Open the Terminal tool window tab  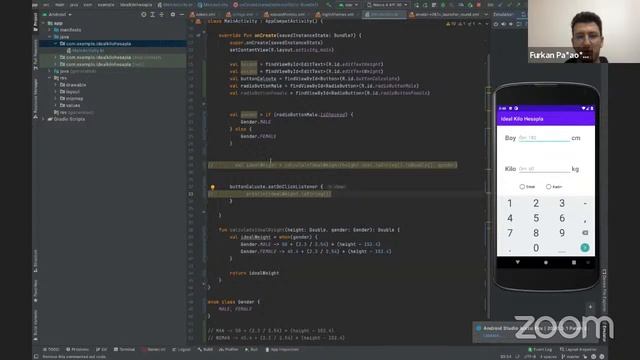124,349
